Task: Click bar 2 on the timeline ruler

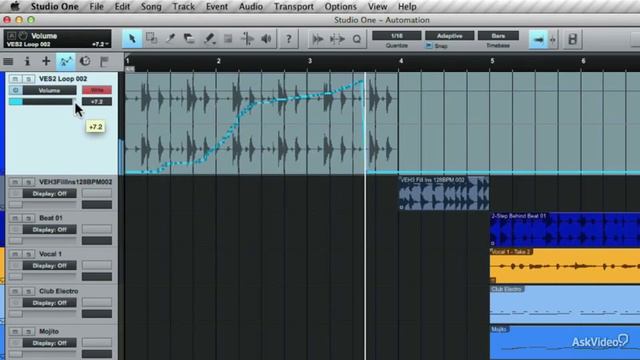Action: (218, 61)
